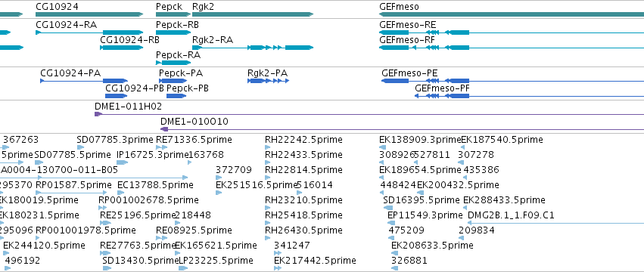The width and height of the screenshot is (644, 272).
Task: Pick EST SD16395.5prime
Action: click(422, 200)
